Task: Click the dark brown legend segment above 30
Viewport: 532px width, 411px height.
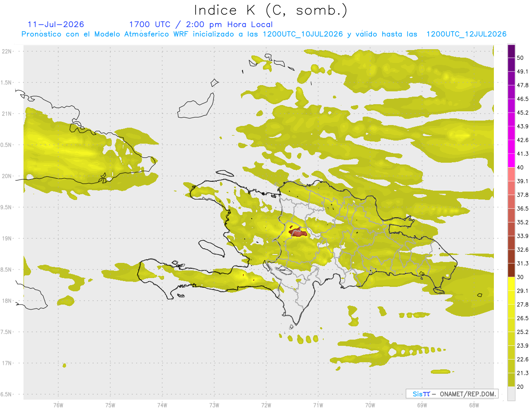Action: click(511, 270)
